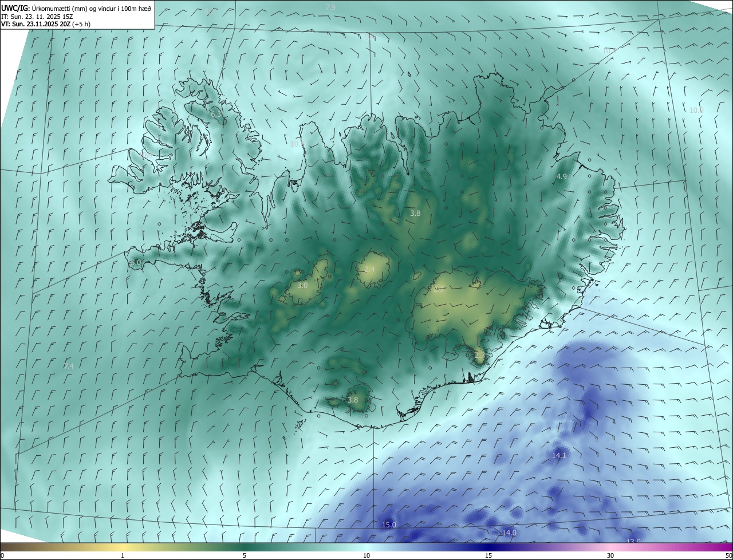
Task: Click the 4.9 value in east Iceland
Action: coord(561,177)
